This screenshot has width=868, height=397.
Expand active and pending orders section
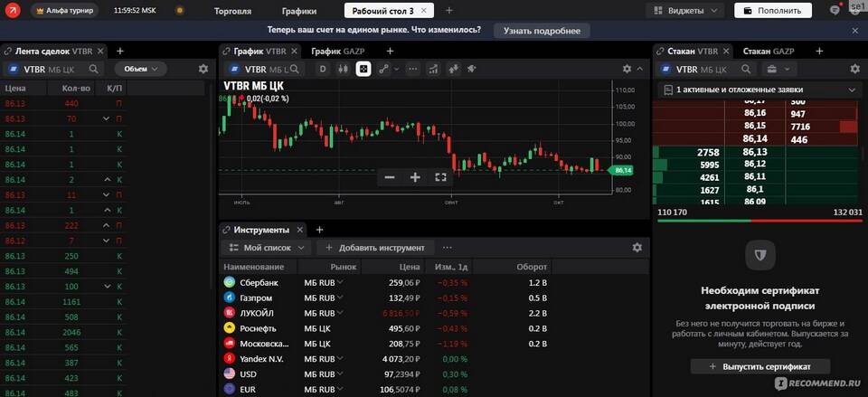(x=851, y=90)
